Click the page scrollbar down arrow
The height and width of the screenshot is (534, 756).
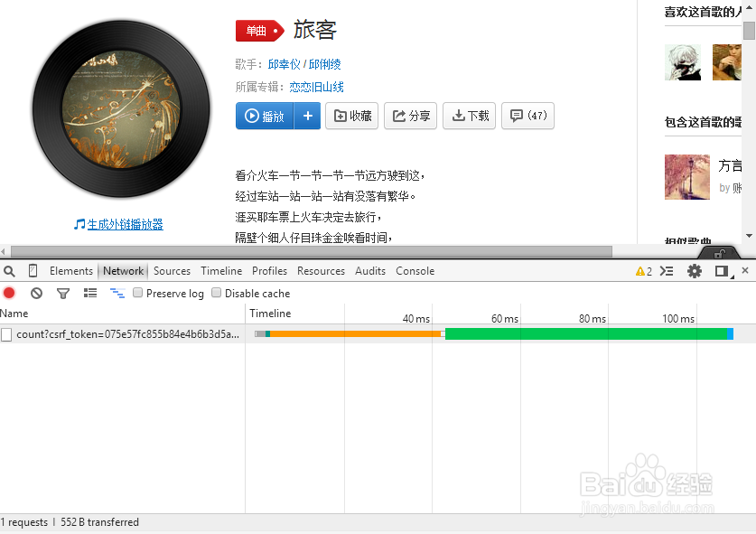coord(750,236)
